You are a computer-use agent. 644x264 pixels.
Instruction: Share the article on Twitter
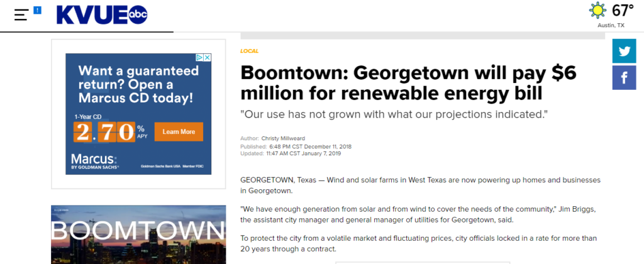(624, 52)
